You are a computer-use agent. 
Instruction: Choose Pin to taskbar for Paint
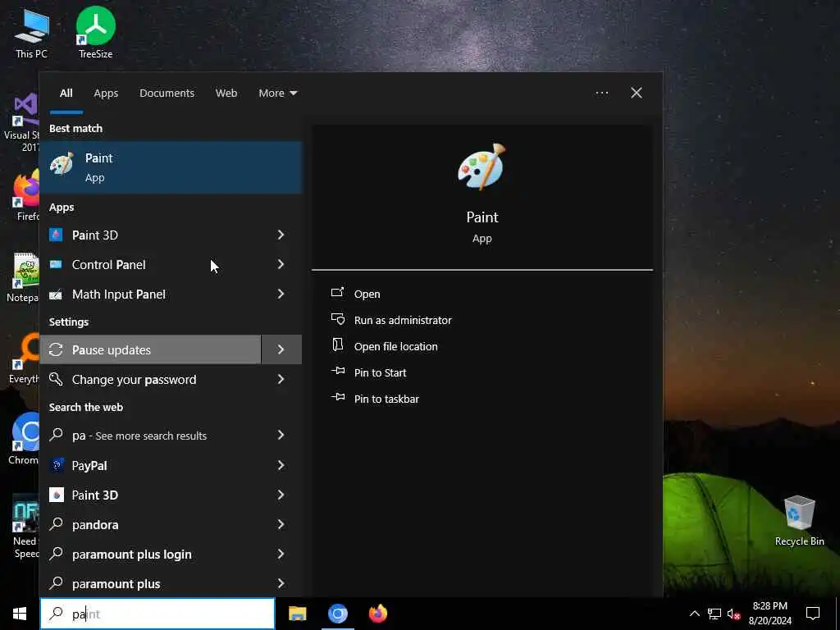click(x=386, y=399)
